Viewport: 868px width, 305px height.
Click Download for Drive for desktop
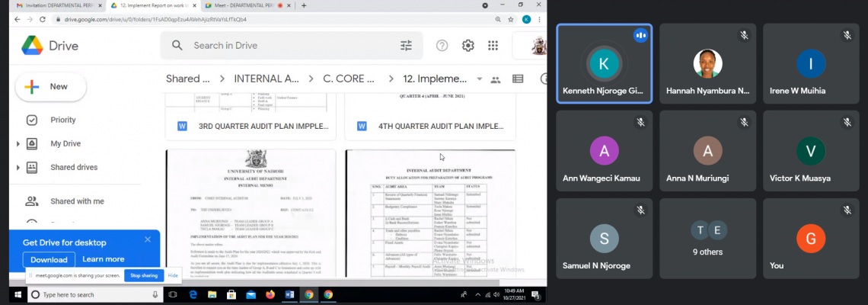(x=49, y=259)
